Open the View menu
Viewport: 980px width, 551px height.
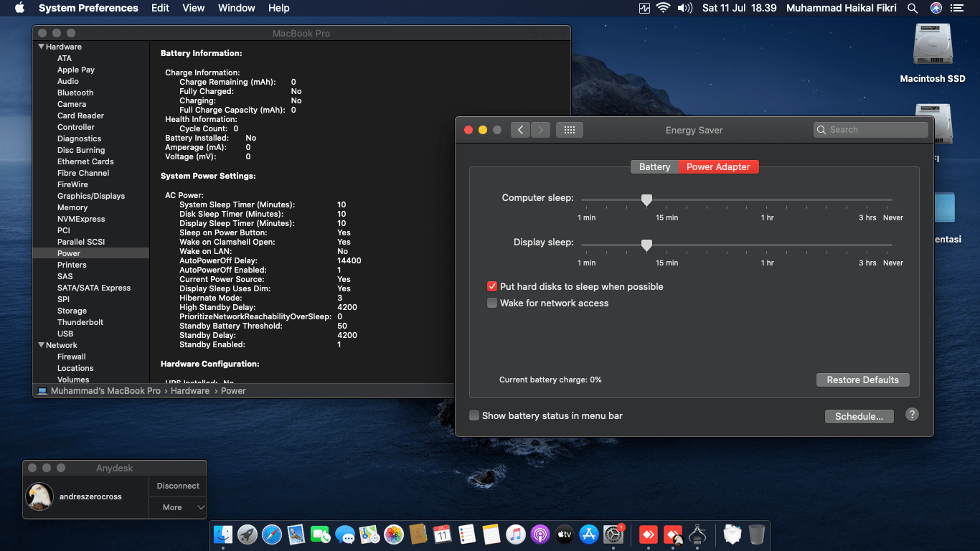[194, 8]
